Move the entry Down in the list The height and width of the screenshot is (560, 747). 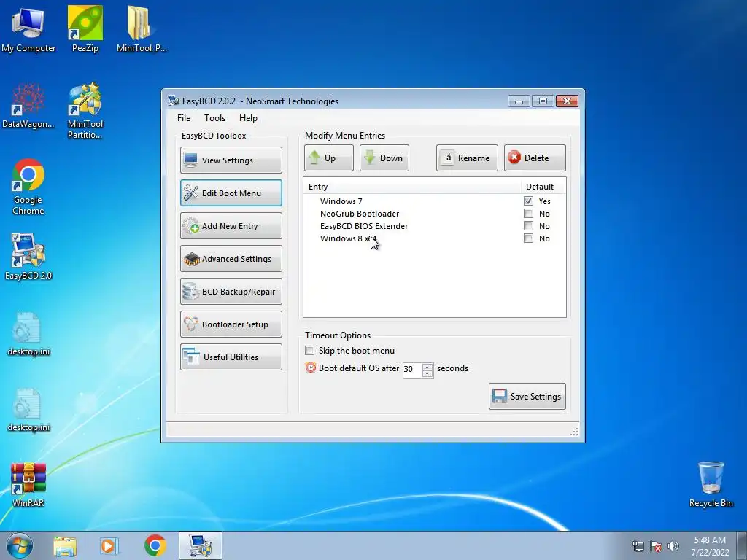click(384, 158)
